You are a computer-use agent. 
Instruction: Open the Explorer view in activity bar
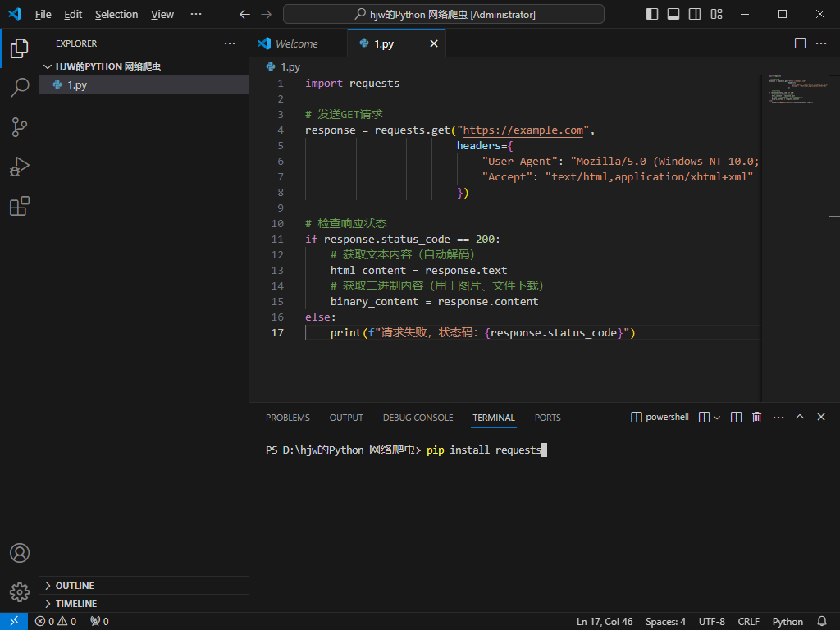(20, 48)
